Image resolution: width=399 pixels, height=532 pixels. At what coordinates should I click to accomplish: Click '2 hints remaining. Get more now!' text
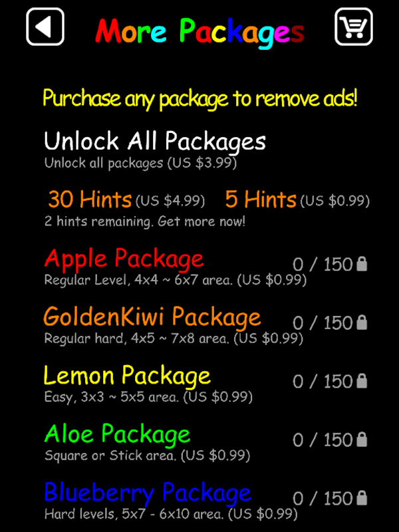pyautogui.click(x=144, y=221)
